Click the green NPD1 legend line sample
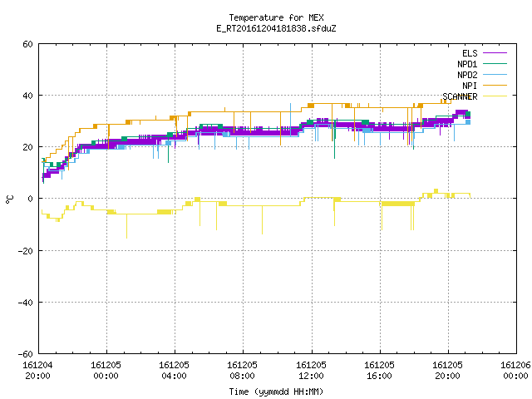532x399 pixels. pyautogui.click(x=495, y=64)
